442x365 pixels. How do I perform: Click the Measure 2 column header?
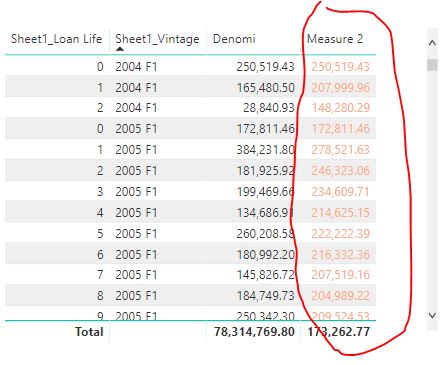pos(335,39)
